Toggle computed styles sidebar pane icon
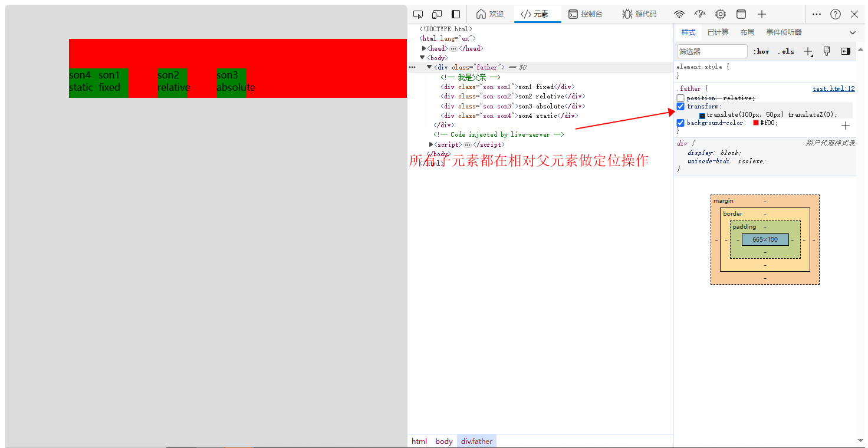The image size is (868, 448). click(845, 51)
